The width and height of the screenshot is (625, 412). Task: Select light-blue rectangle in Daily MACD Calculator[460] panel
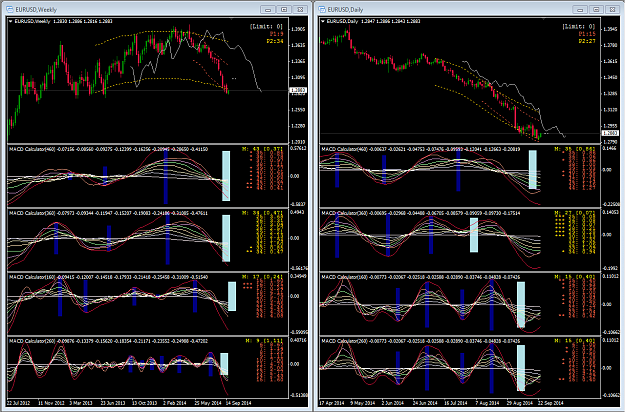click(x=533, y=169)
